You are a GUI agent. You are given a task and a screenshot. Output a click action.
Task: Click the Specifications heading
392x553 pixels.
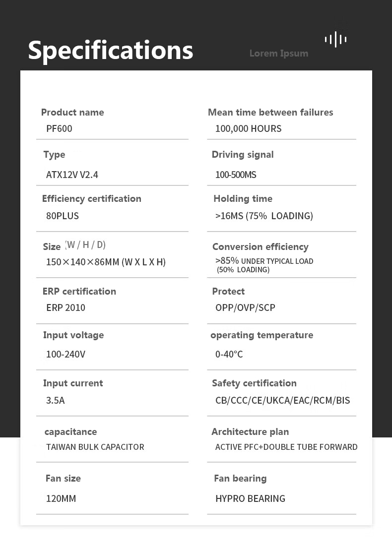point(110,50)
